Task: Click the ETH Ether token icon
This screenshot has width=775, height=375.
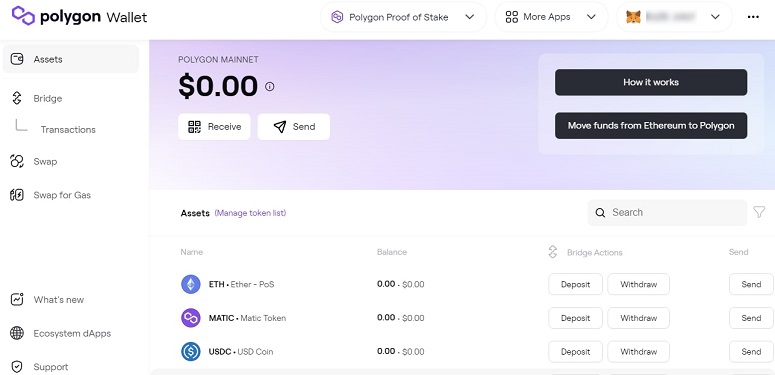Action: (191, 284)
